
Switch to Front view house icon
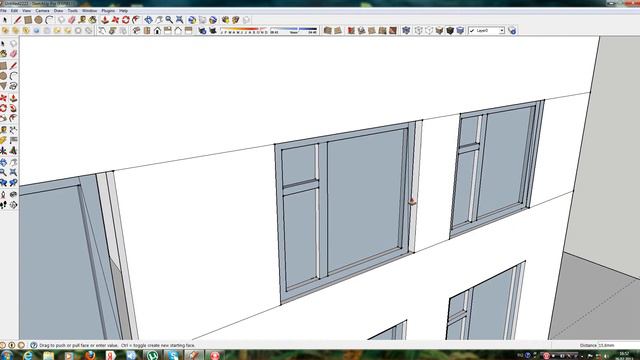(x=157, y=31)
